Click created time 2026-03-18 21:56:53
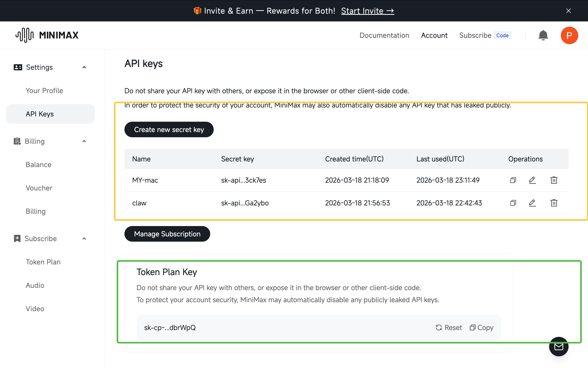Screen dimensions: 588x368 point(357,203)
